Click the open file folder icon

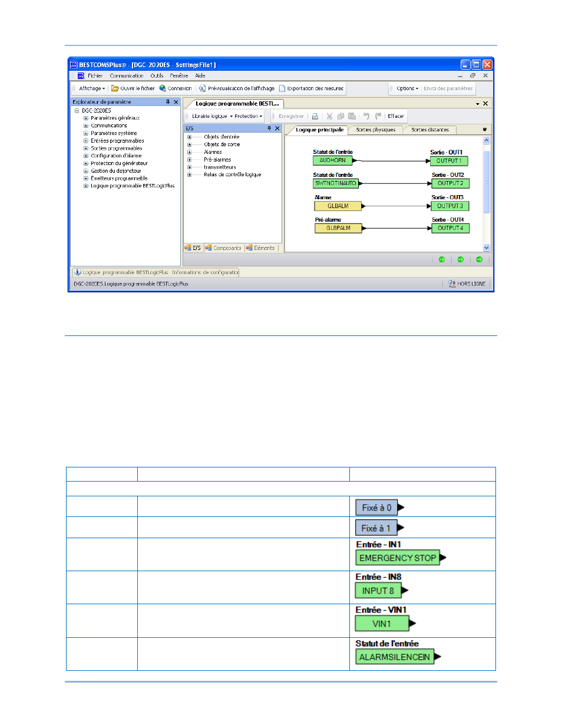115,88
